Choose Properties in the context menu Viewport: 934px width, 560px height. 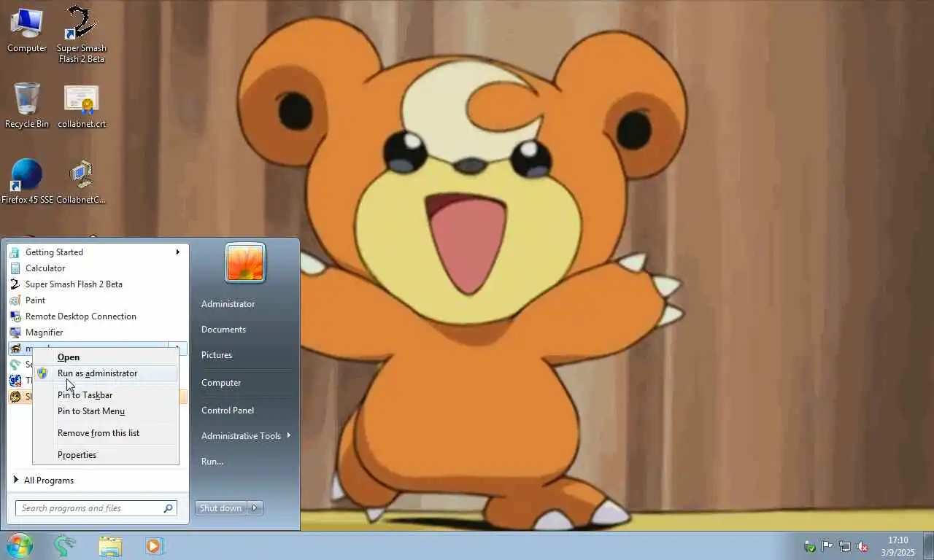(106, 455)
